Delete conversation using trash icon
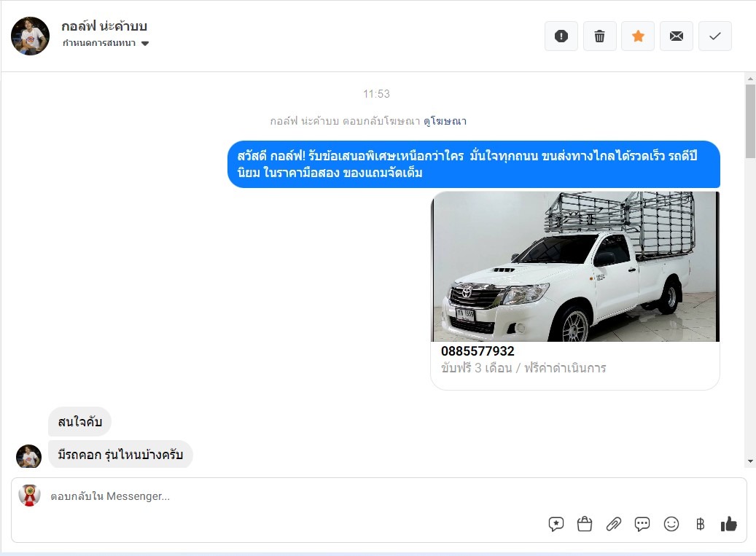Screen dimensions: 756x556 tap(599, 36)
